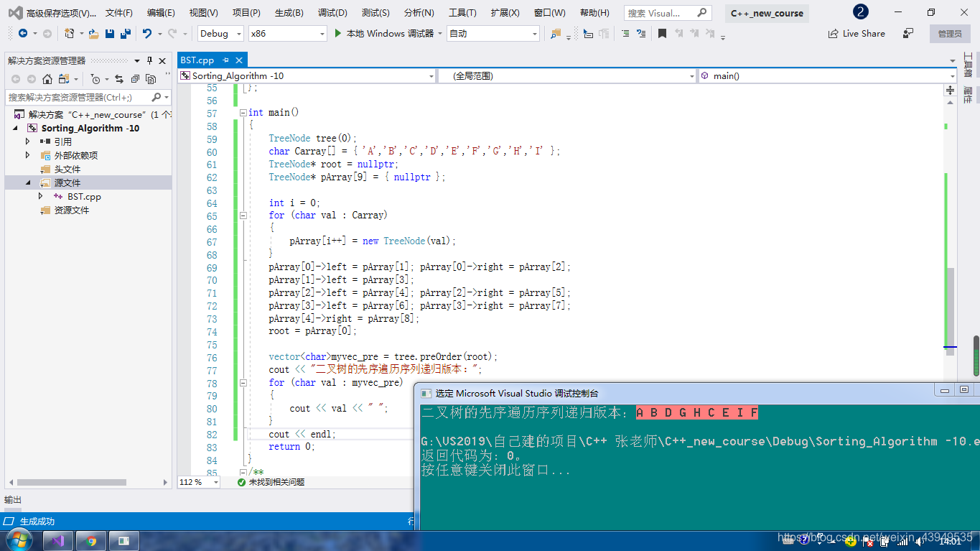Open the 输出 output panel tab
This screenshot has width=980, height=551.
tap(13, 500)
